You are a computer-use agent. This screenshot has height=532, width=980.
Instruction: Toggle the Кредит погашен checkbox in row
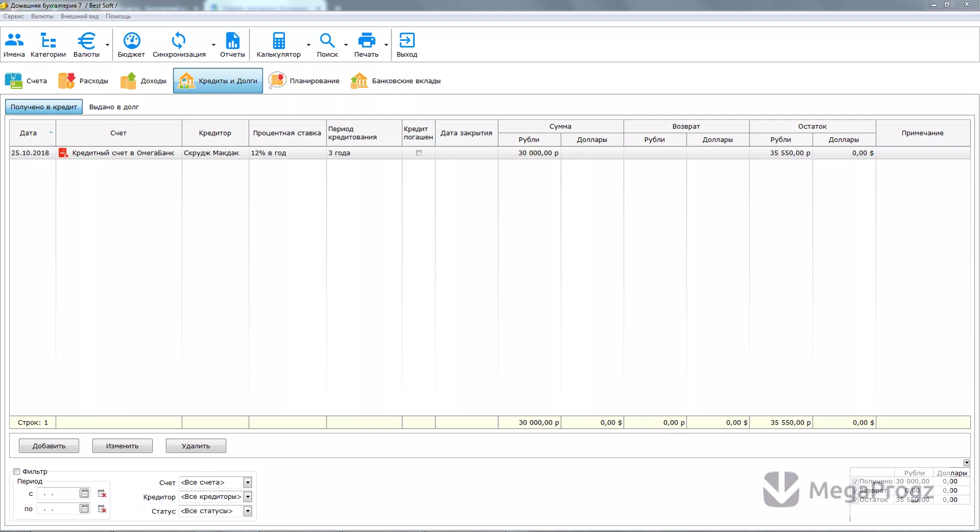pyautogui.click(x=419, y=153)
